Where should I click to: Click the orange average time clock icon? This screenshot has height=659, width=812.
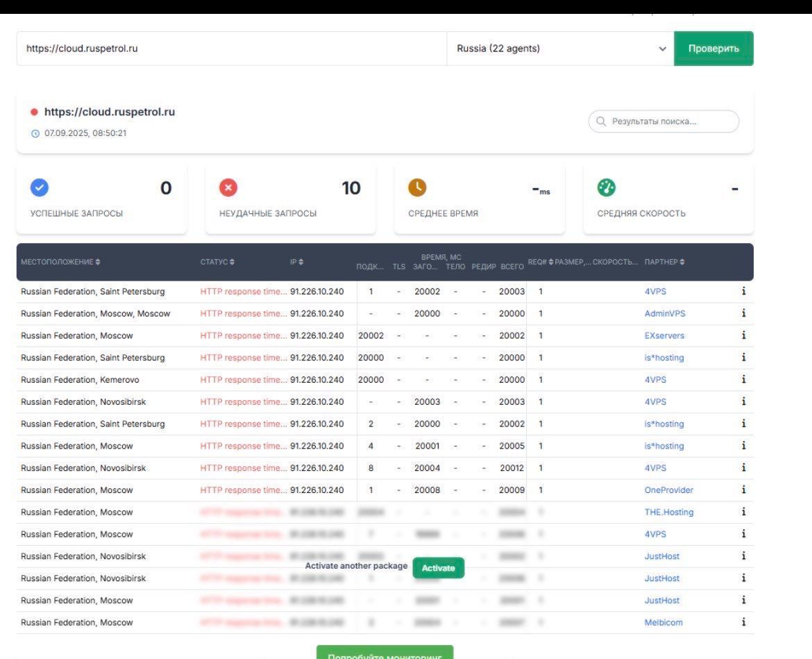pos(417,188)
